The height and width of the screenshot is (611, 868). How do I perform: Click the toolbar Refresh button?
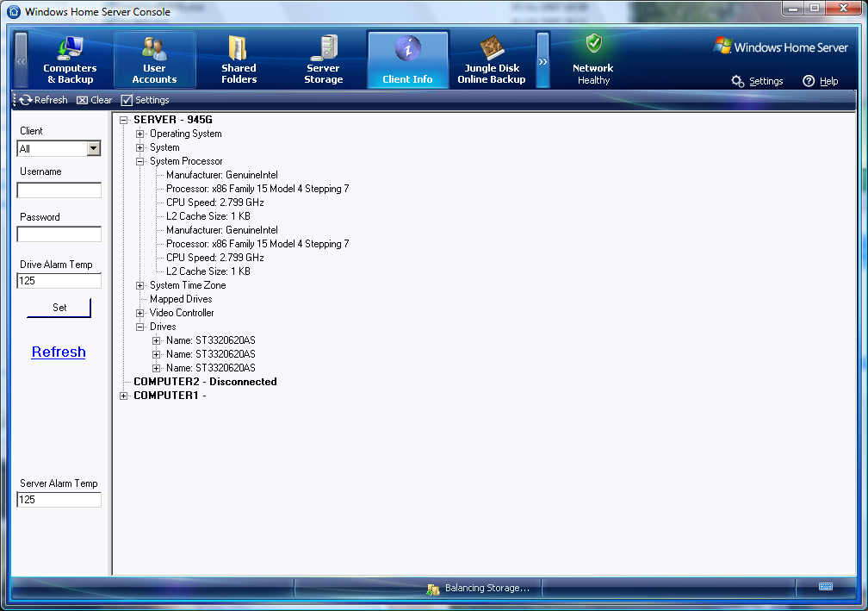43,100
